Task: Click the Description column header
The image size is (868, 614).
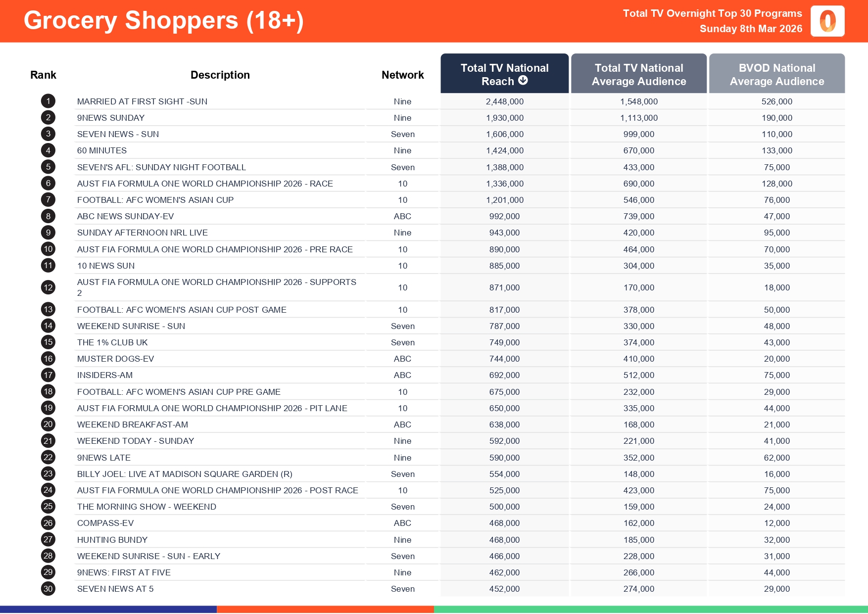Action: click(x=220, y=75)
